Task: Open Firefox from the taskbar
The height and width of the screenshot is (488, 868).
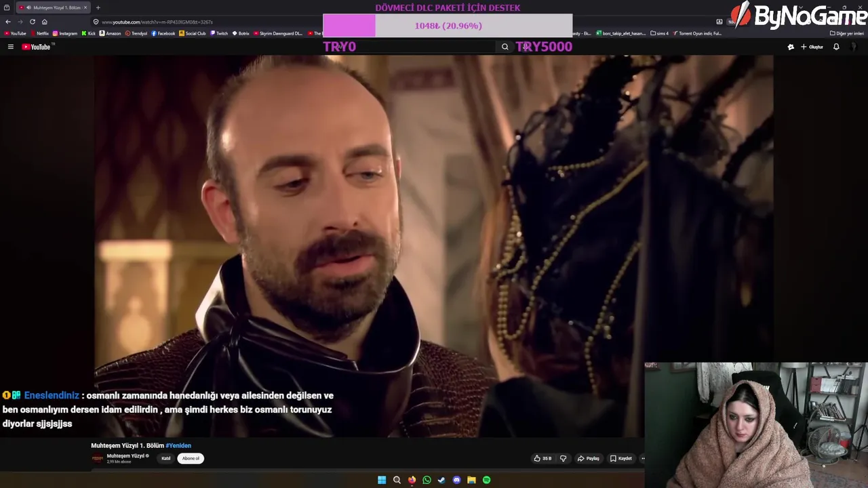Action: click(x=412, y=480)
